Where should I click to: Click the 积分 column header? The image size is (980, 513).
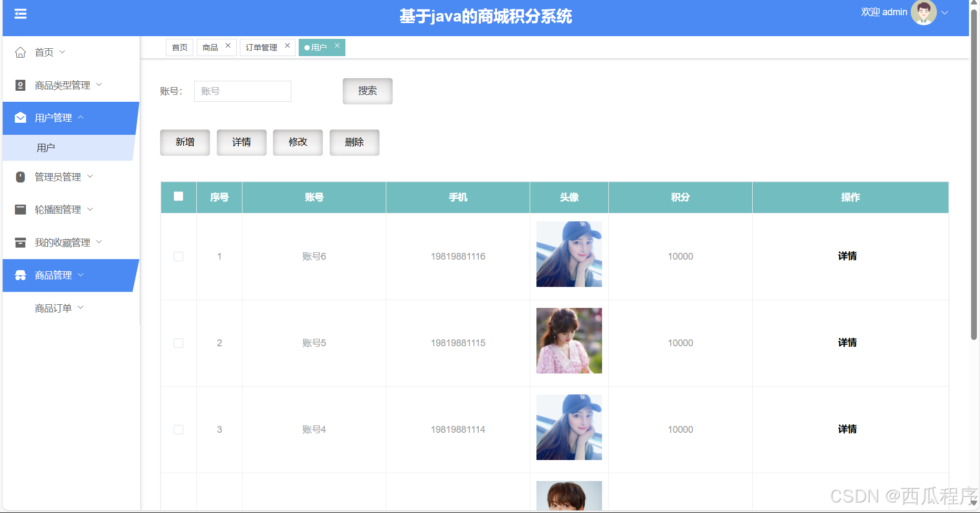click(x=680, y=197)
